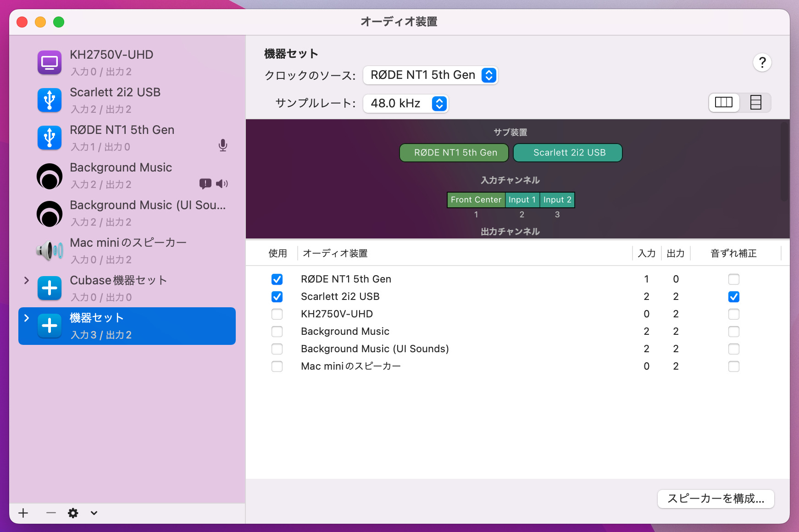799x532 pixels.
Task: Click the RØDE NT1 5th Gen USB icon
Action: [50, 138]
